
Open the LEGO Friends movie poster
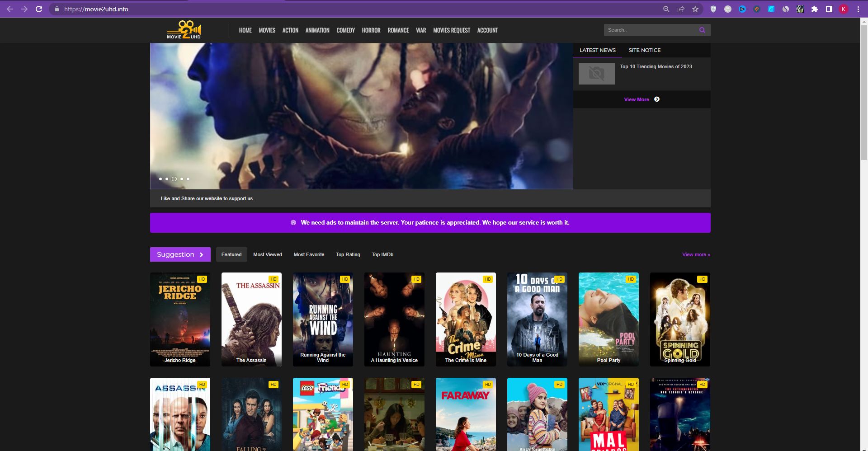tap(323, 414)
